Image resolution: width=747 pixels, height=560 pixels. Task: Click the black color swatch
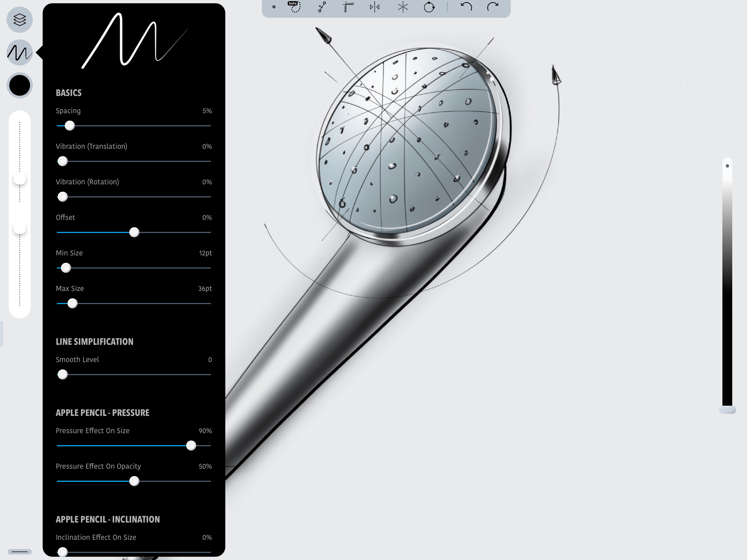[x=19, y=85]
